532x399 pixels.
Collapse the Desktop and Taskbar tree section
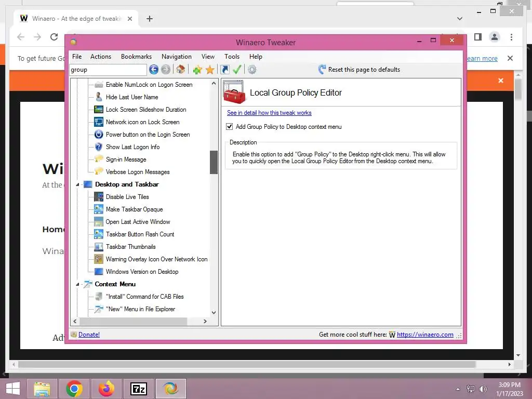(77, 184)
